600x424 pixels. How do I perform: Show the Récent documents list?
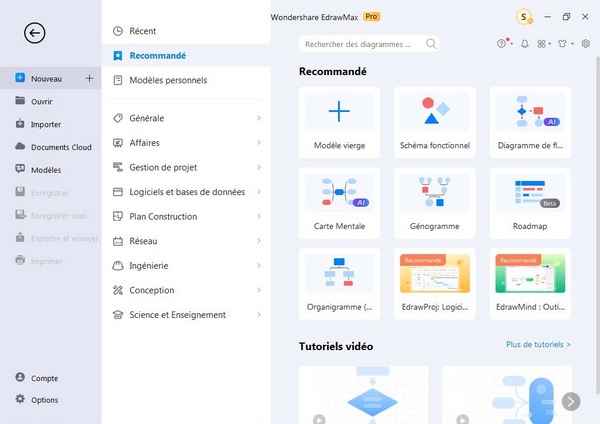point(186,31)
